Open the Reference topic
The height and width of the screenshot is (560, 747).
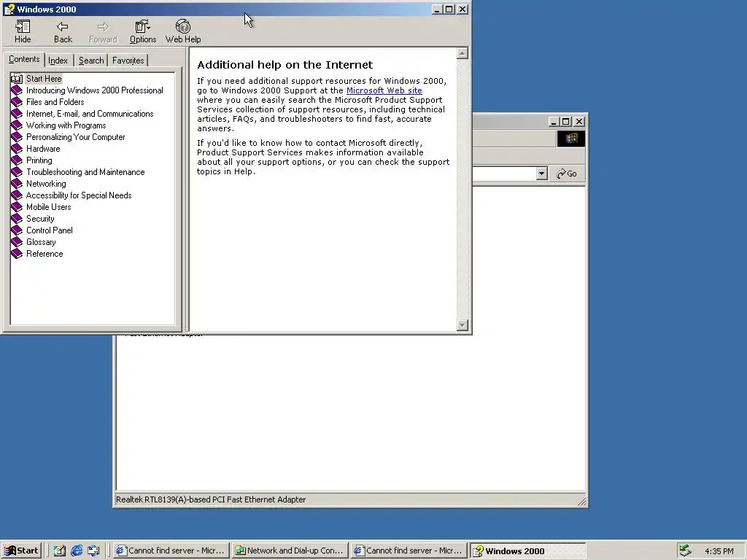coord(44,253)
